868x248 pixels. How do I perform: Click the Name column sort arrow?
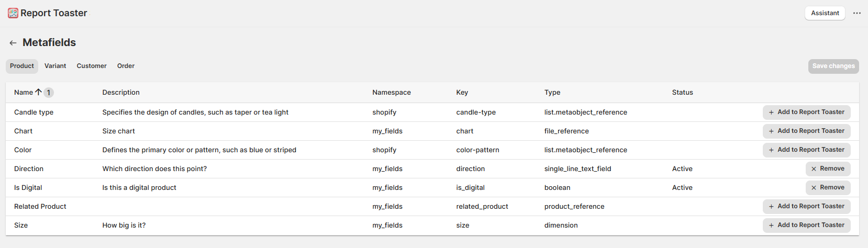(x=38, y=92)
